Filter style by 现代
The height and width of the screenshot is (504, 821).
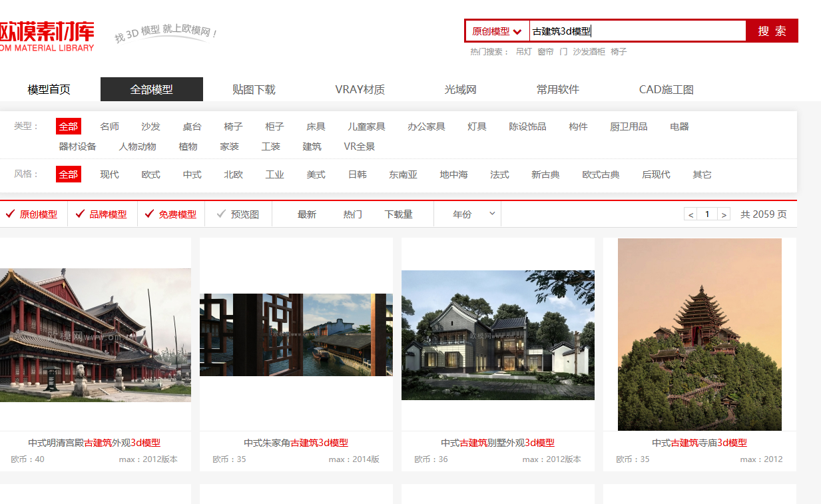point(110,174)
